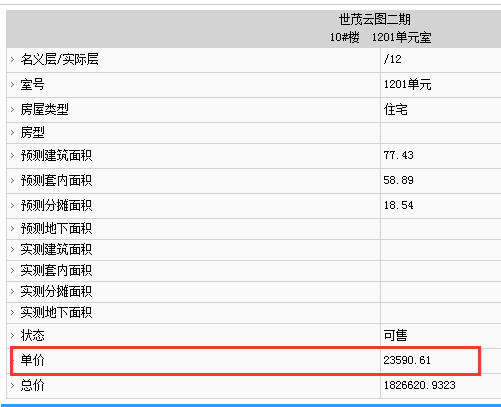Click the arrow before 预测地下面积

pos(12,229)
